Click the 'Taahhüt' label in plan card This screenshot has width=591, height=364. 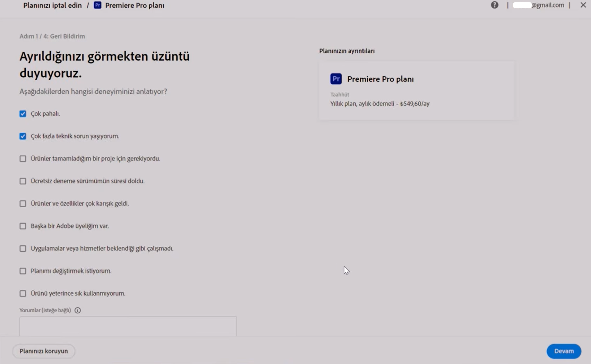[340, 95]
